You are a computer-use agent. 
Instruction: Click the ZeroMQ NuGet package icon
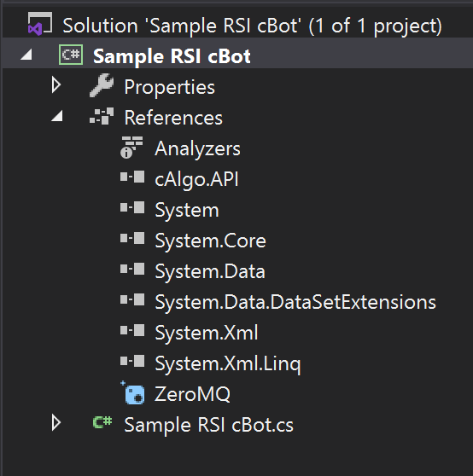coord(132,392)
